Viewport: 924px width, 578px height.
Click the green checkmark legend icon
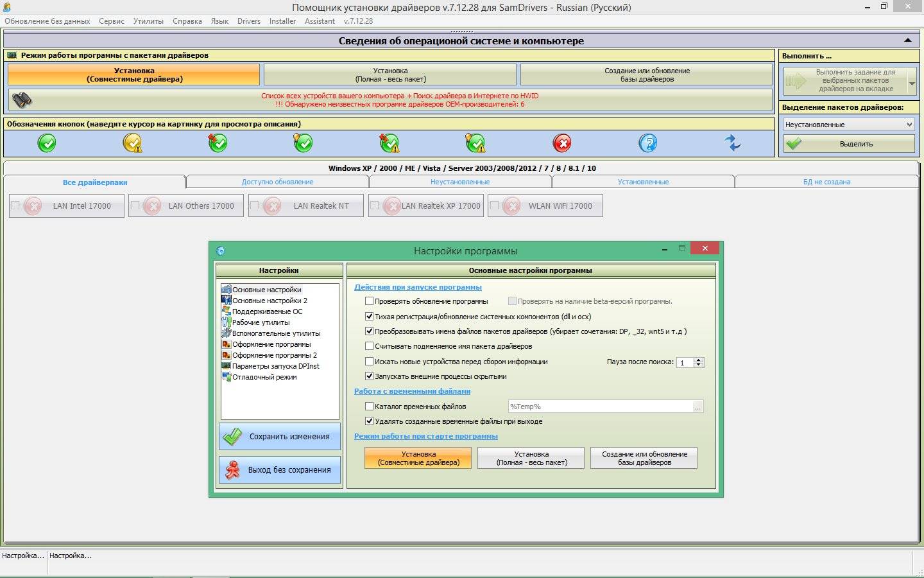pos(47,143)
